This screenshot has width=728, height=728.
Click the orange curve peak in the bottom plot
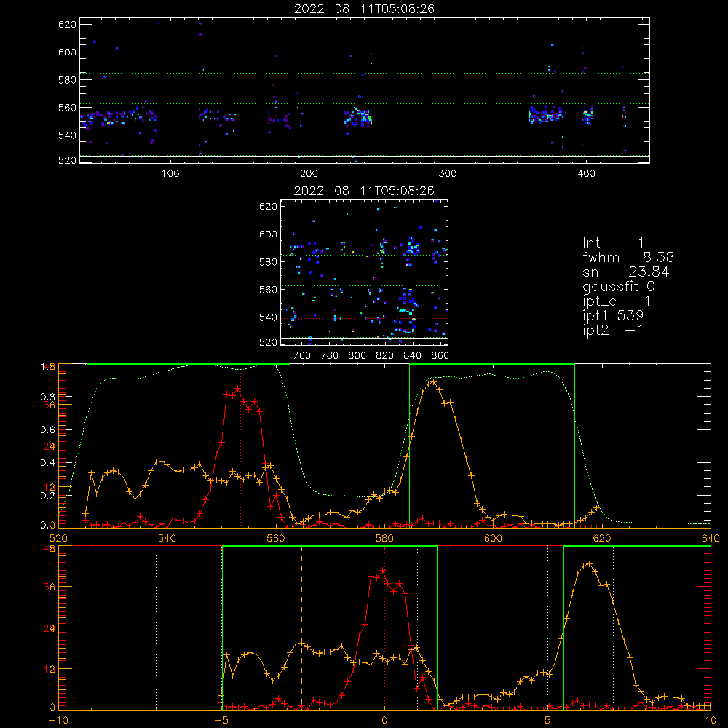[589, 563]
